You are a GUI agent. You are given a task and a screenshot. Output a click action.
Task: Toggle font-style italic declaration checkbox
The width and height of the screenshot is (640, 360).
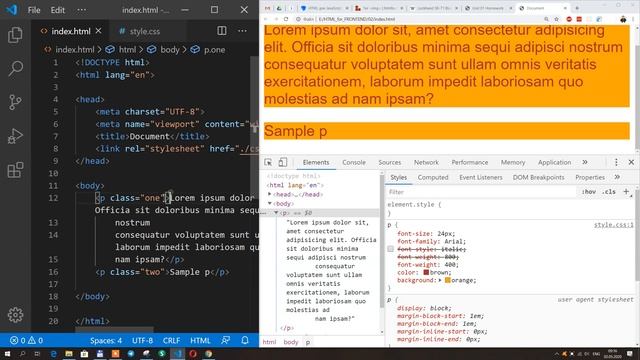(391, 249)
